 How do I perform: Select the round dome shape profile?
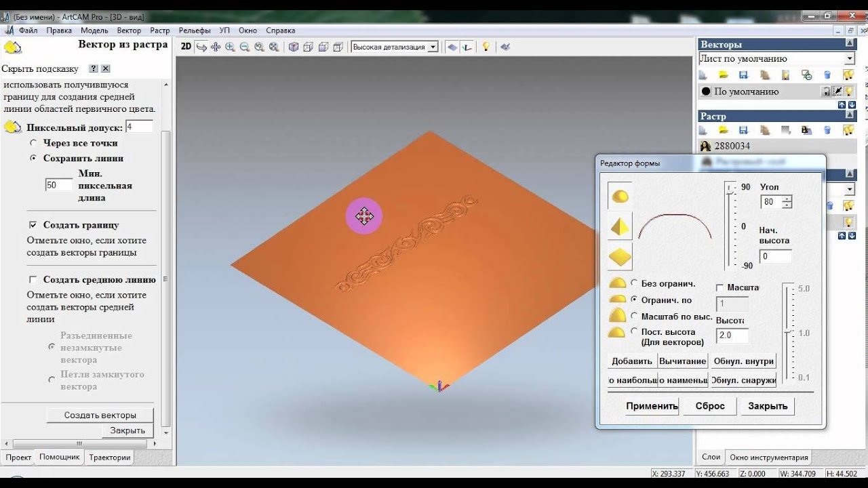coord(620,197)
